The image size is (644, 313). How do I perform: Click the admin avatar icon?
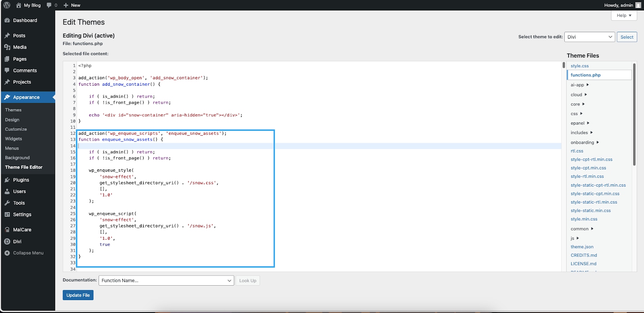(638, 5)
